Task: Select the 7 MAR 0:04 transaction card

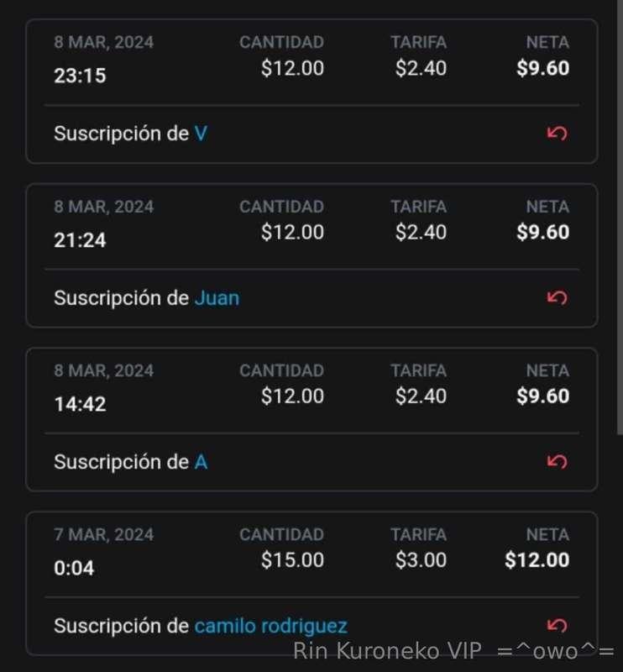Action: [311, 584]
